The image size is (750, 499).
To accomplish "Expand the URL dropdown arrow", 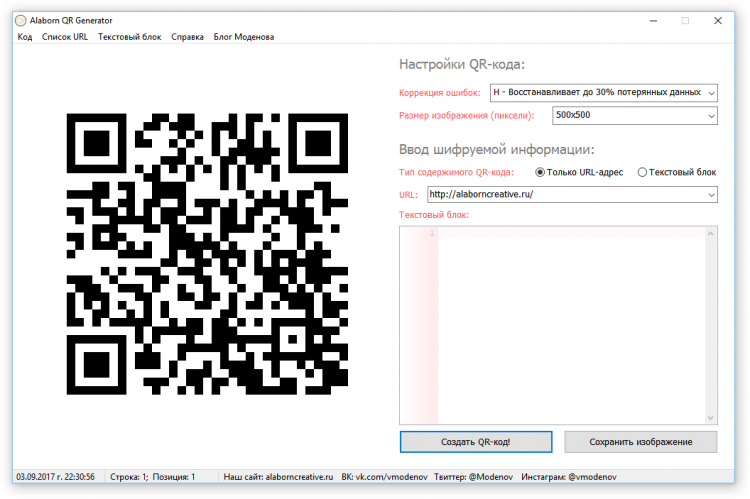I will 711,195.
